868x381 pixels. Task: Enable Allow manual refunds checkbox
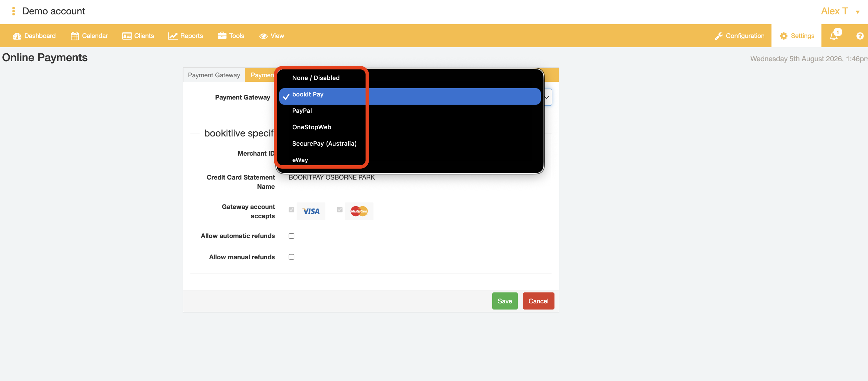[x=291, y=257]
